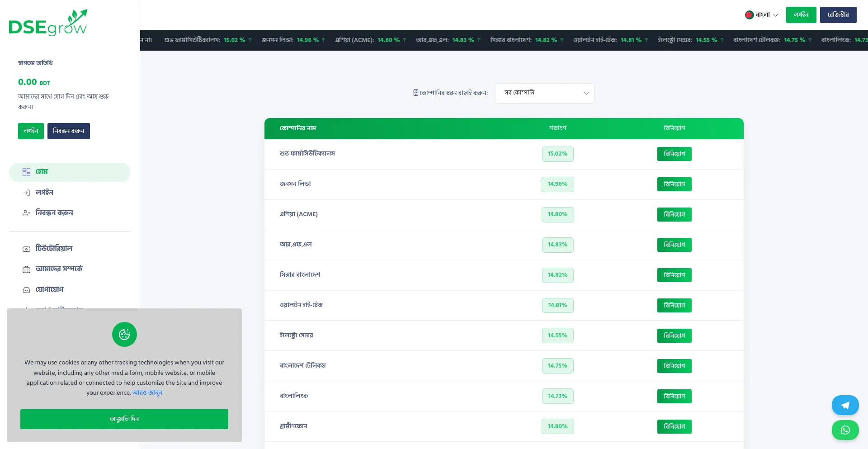
Task: Switch to হোম in the sidebar menu
Action: coord(42,172)
